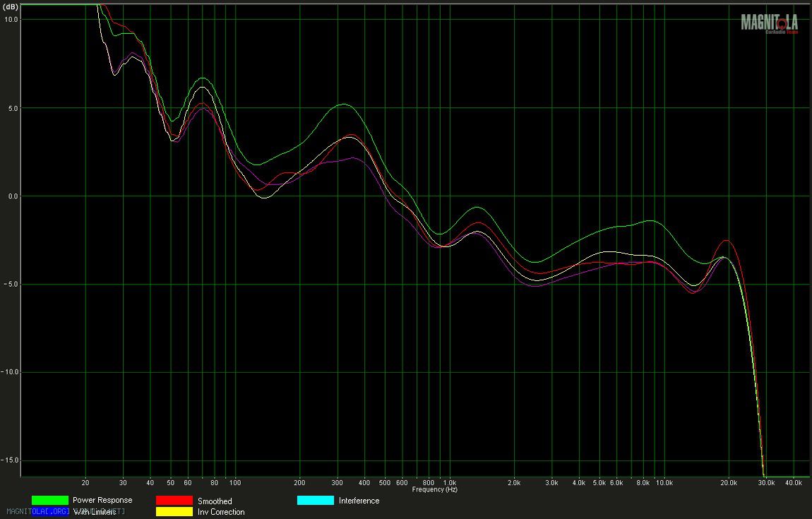Click the 20.0k frequency tick label

coord(729,482)
